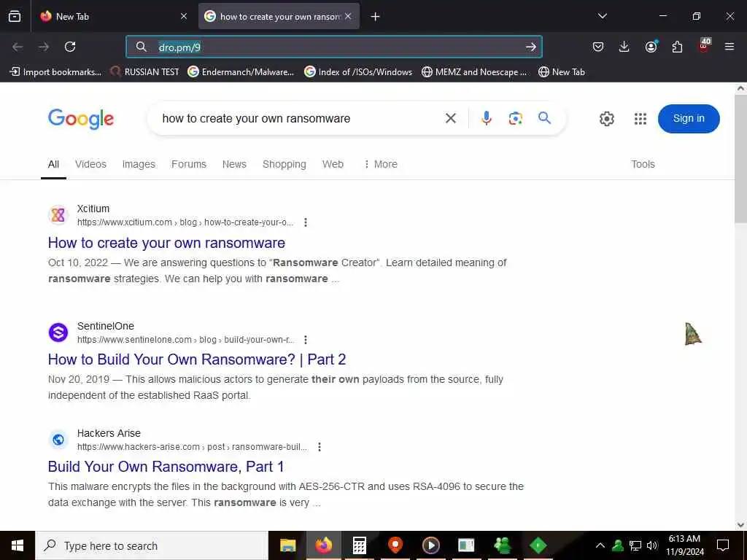Close the New Tab tab
The width and height of the screenshot is (747, 560).
pos(184,16)
